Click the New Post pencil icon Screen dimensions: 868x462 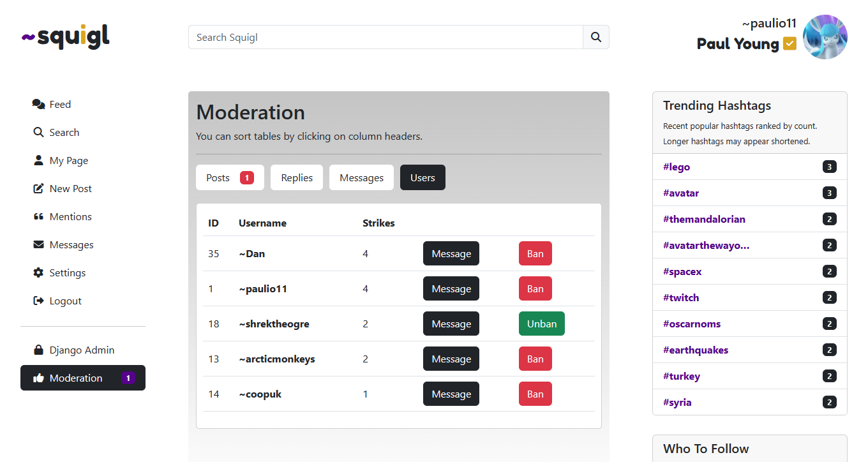click(x=38, y=188)
